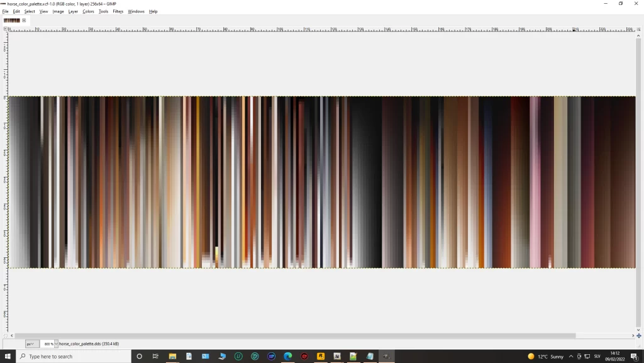Click the 'Type here to search' box
Image resolution: width=644 pixels, height=363 pixels.
tap(73, 356)
